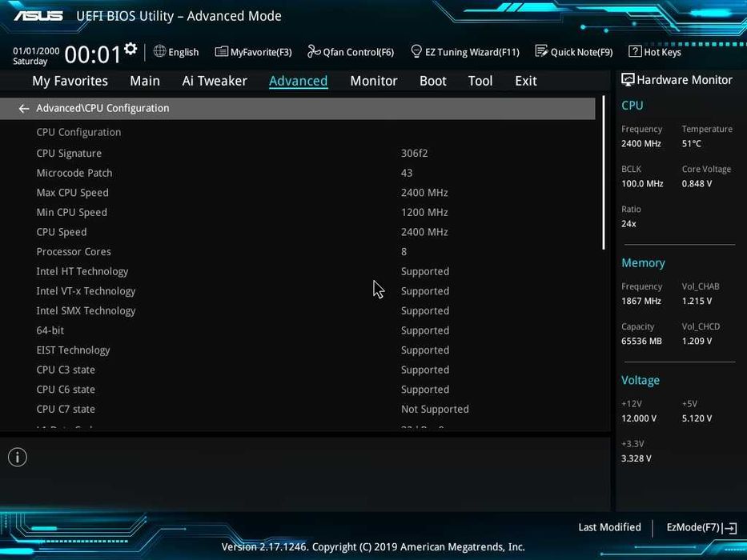Click the BIOS version copyright text

(373, 546)
